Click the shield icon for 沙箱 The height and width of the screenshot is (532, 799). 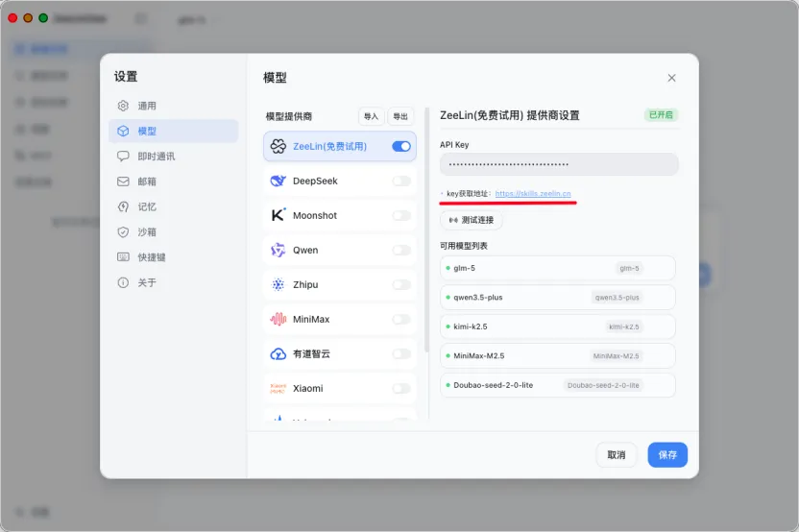tap(123, 231)
